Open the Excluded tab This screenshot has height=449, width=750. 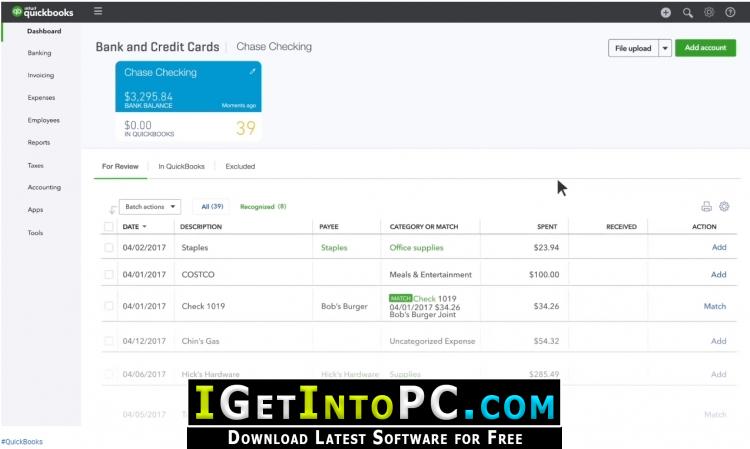pyautogui.click(x=240, y=166)
